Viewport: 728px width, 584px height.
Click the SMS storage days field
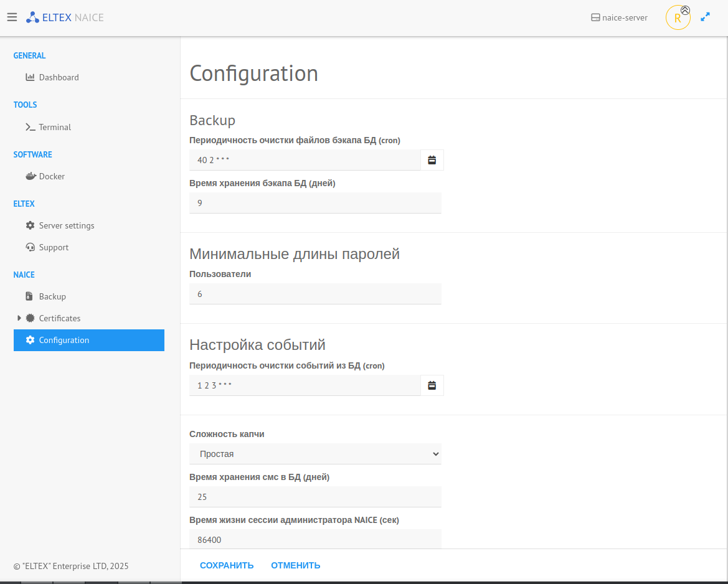(315, 497)
